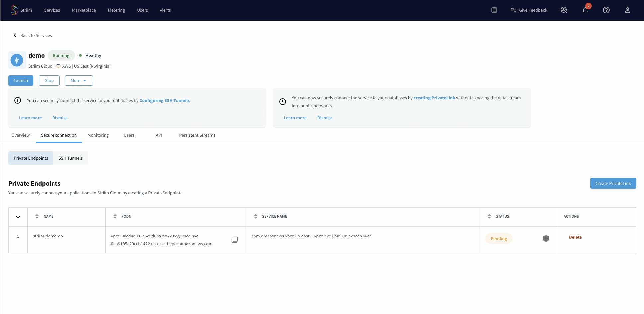Collapse the endpoint row with the chevron
The image size is (644, 314).
coord(18,217)
